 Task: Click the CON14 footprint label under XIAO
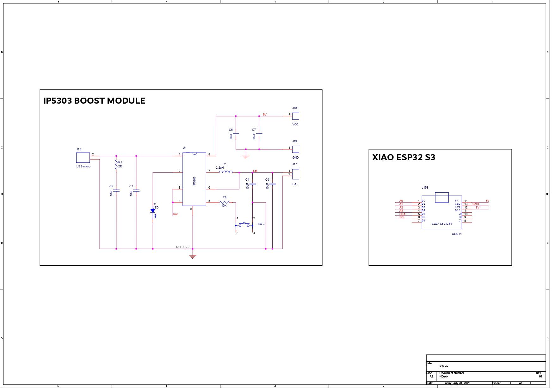457,234
